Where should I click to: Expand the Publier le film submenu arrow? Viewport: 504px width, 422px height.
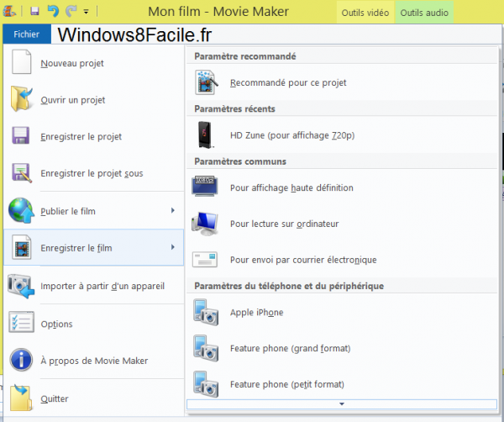tap(173, 210)
